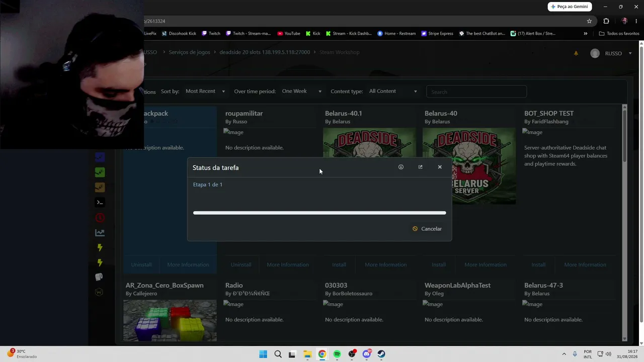Open the Twitch bookmark
The width and height of the screenshot is (644, 362).
pyautogui.click(x=211, y=34)
